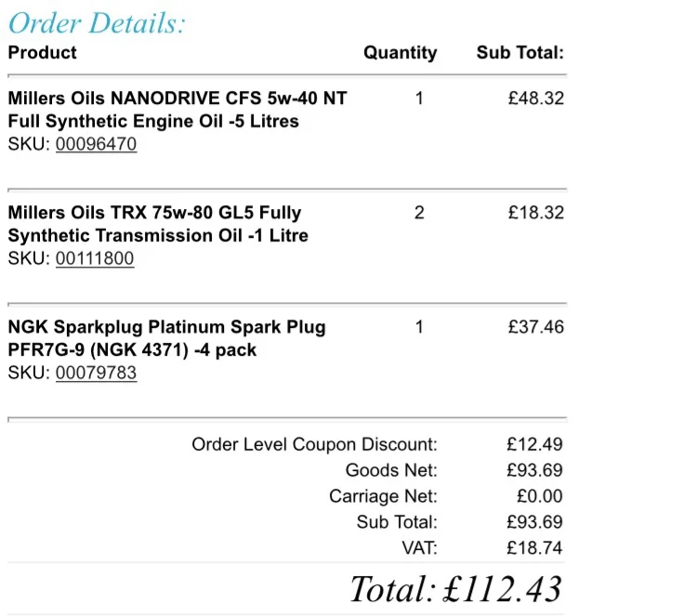Click the Carriage Net £0.00 amount
Viewport: 696px width, 616px height.
(x=539, y=496)
